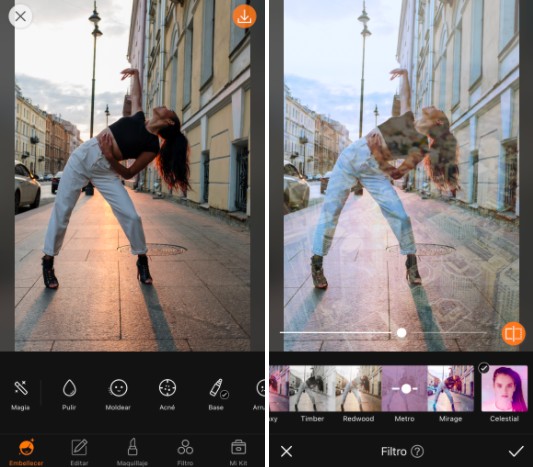Adjust the filter intensity slider handle

[401, 333]
